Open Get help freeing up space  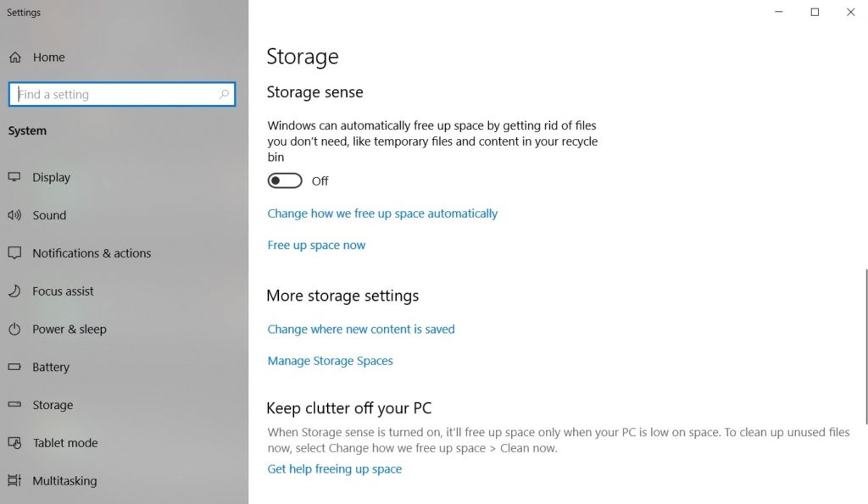click(x=334, y=468)
